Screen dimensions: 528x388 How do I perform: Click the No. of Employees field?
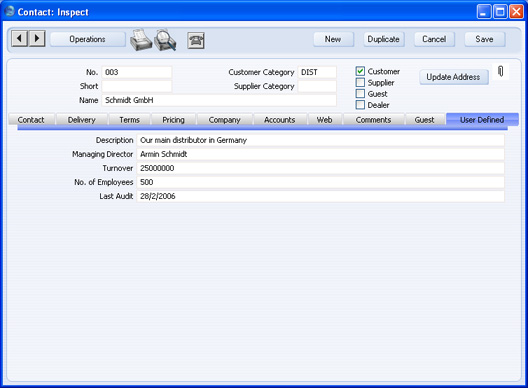pos(320,182)
